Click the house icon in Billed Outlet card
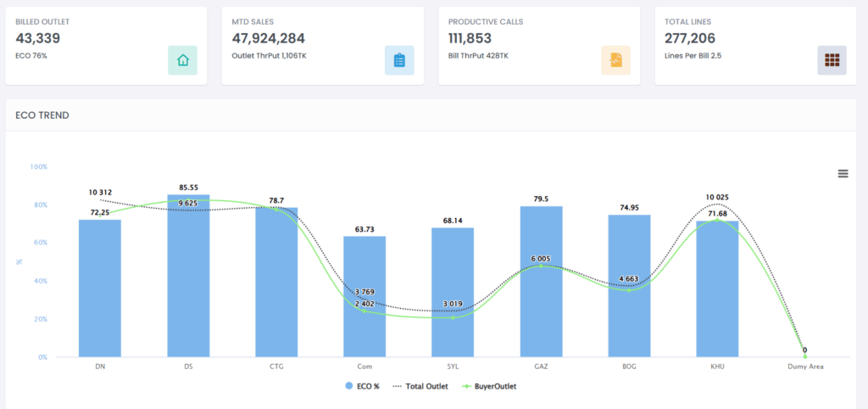The height and width of the screenshot is (409, 868). (182, 60)
